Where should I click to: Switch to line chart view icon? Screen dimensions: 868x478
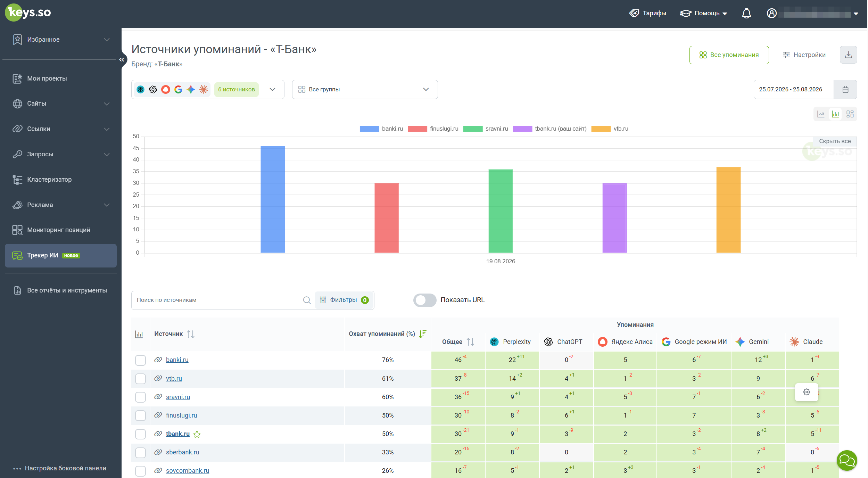821,114
